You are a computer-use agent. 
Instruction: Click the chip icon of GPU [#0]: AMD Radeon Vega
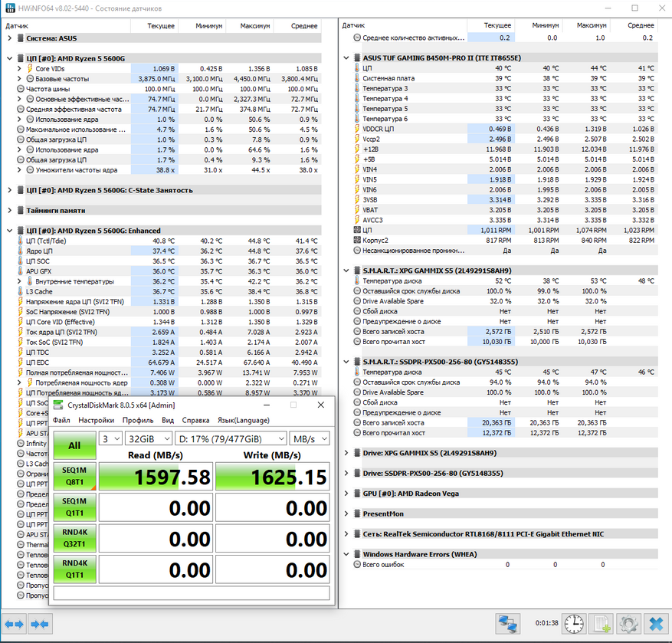click(x=357, y=494)
